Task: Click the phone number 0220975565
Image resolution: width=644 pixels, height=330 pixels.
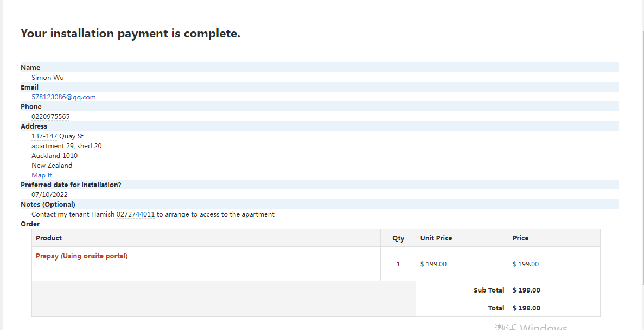Action: pos(50,117)
